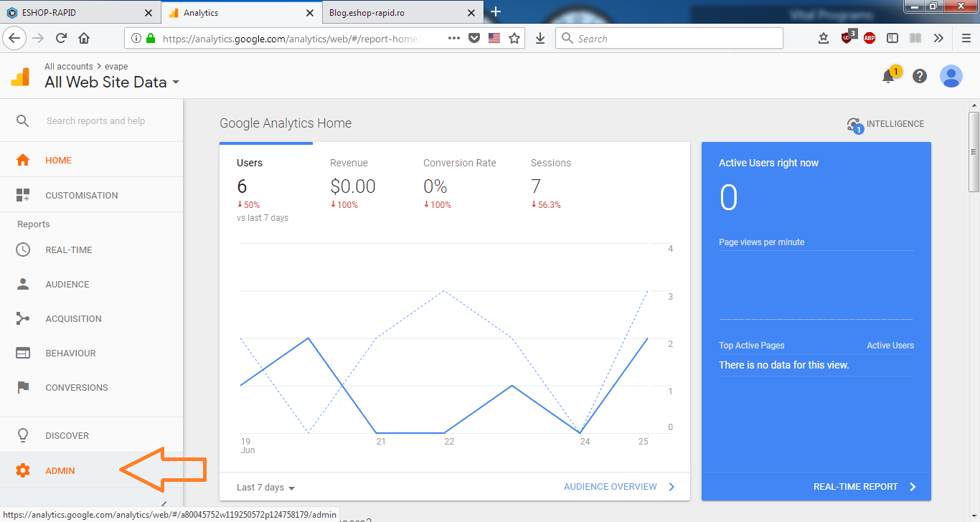Viewport: 980px width, 522px height.
Task: Click the Library books toolbar icon
Action: [915, 39]
